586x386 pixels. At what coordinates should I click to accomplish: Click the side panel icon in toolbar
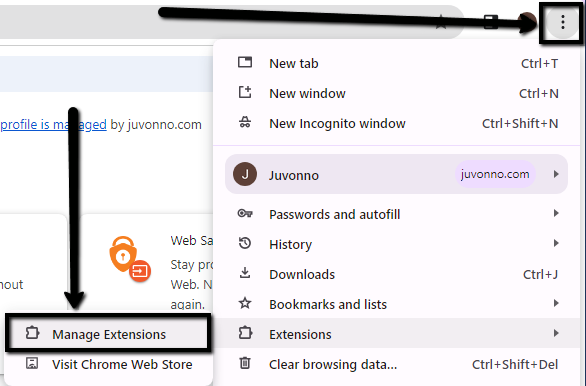coord(491,22)
